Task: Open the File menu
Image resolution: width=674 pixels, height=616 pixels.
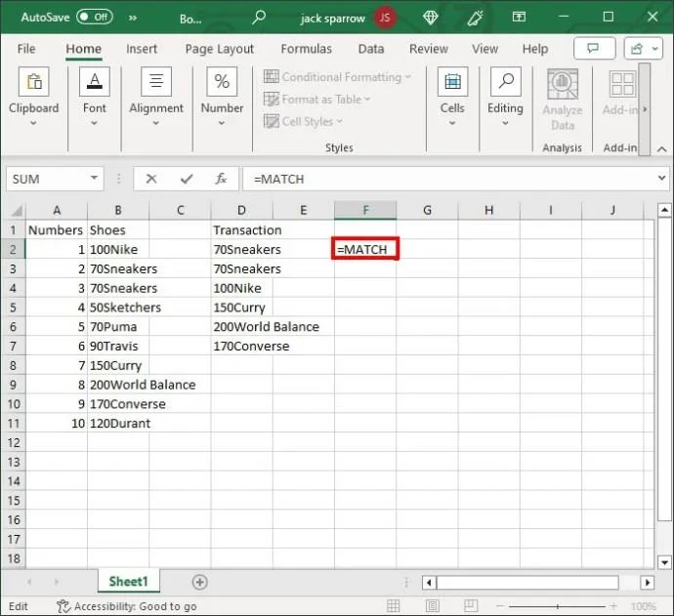Action: click(x=26, y=49)
